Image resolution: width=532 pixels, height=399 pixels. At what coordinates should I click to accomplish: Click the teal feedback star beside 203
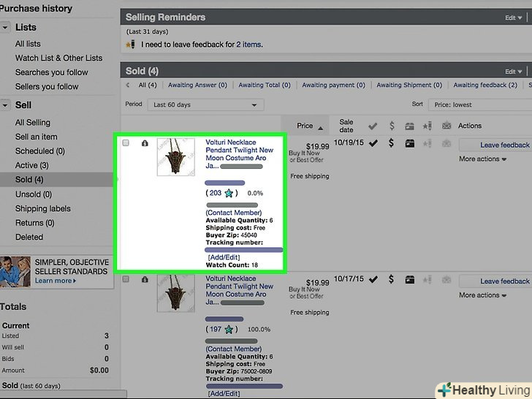coord(229,193)
